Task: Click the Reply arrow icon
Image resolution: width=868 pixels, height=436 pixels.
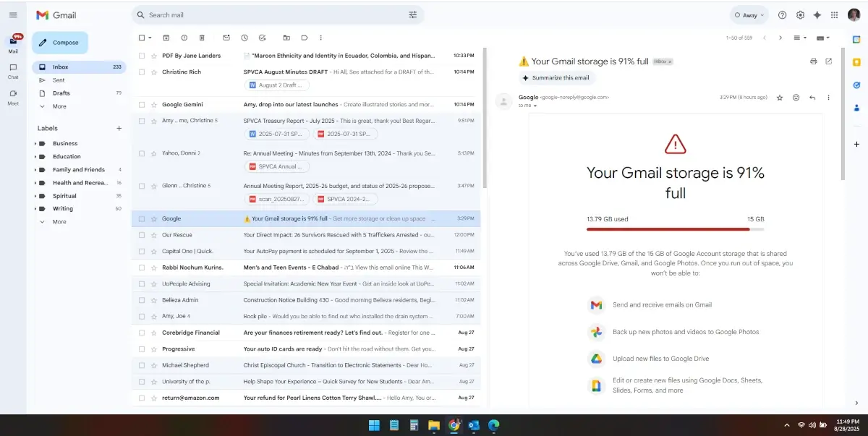Action: (x=812, y=98)
